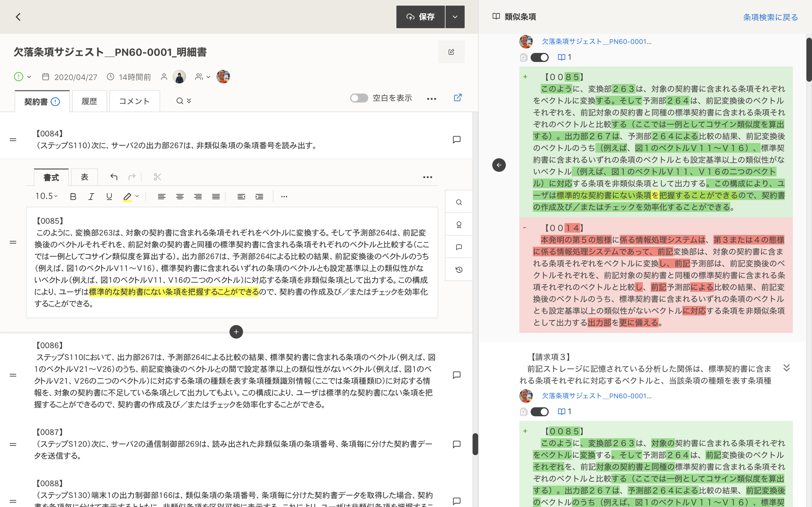812x507 pixels.
Task: Open the font size 10.5 dropdown
Action: point(46,196)
